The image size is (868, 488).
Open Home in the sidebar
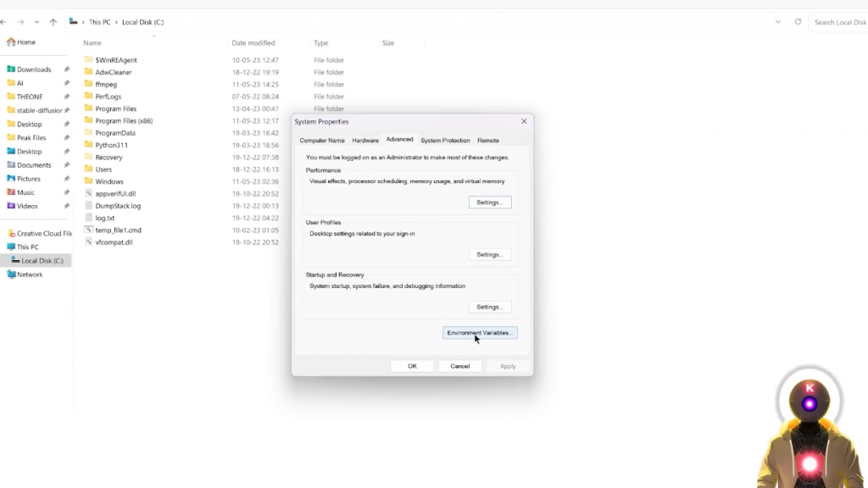(x=21, y=42)
